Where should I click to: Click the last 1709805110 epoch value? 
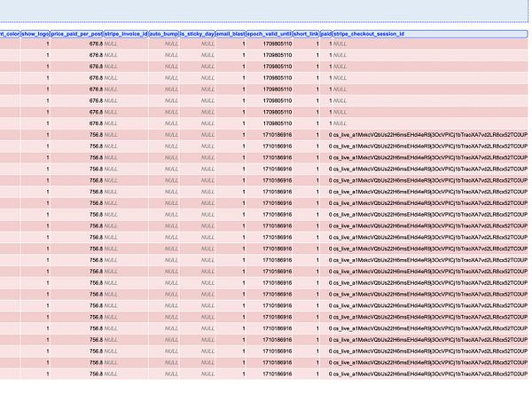point(278,123)
